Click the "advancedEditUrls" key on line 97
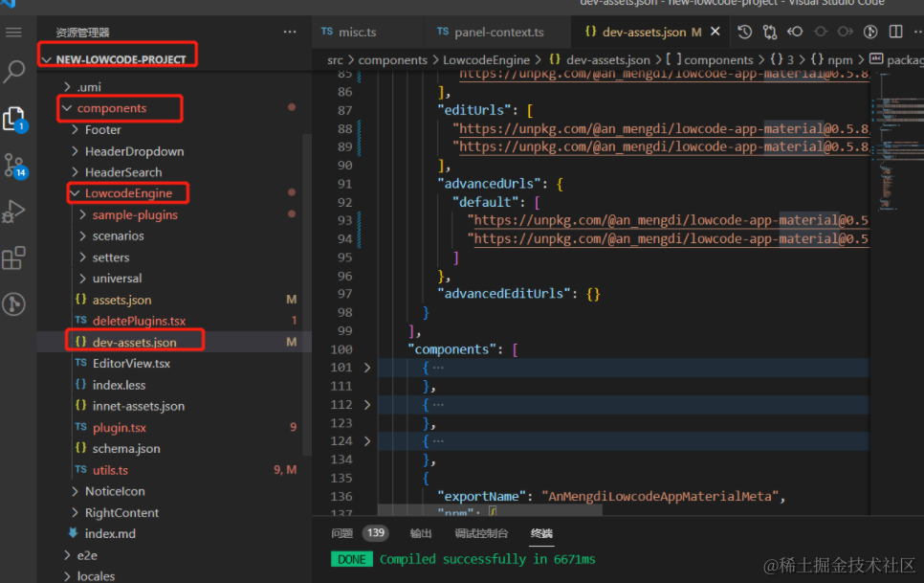Viewport: 924px width, 583px height. click(x=504, y=294)
